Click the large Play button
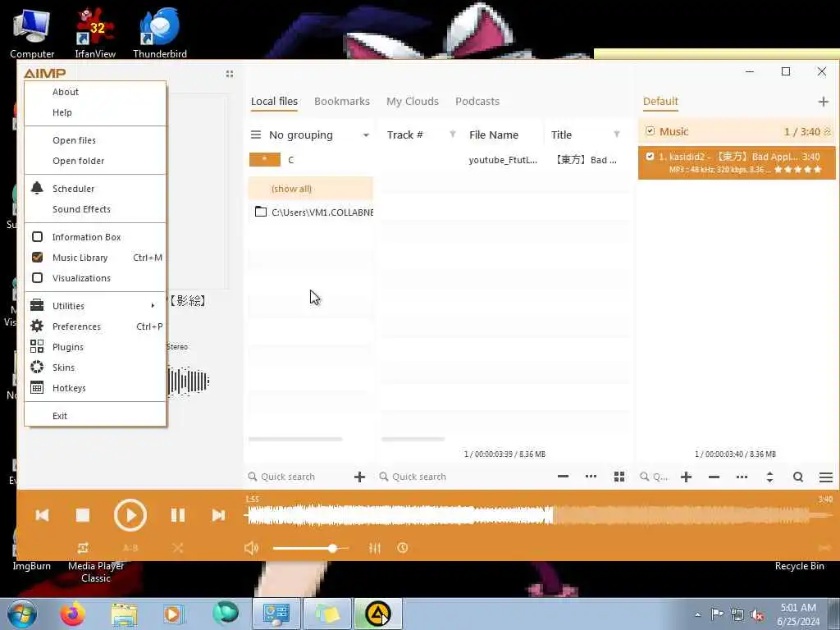This screenshot has width=840, height=630. [130, 515]
